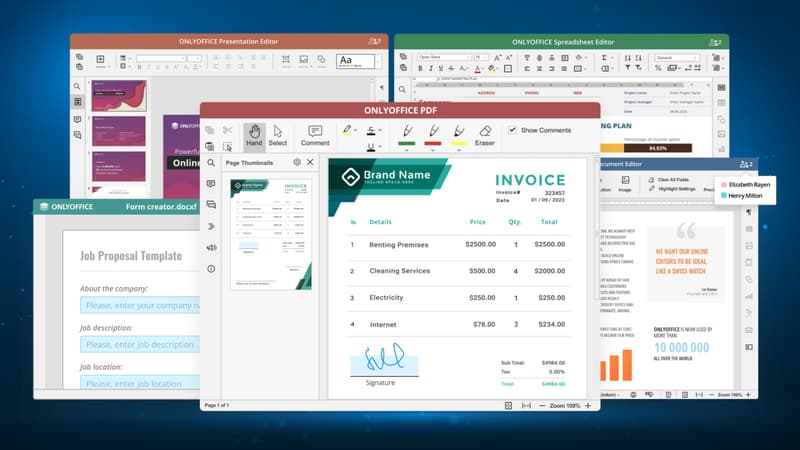Expand strikethrough color dropdown arrow in PDF

tap(380, 131)
